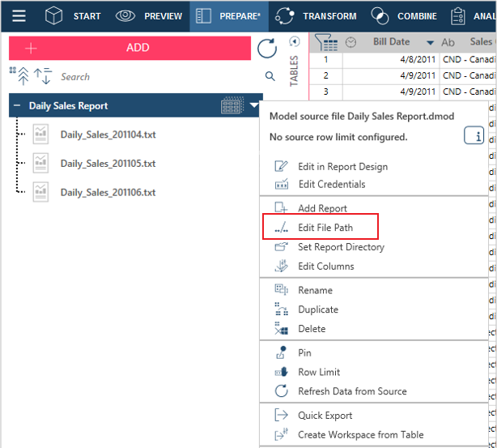Select Edit File Path menu item
The image size is (497, 448).
pyautogui.click(x=325, y=228)
